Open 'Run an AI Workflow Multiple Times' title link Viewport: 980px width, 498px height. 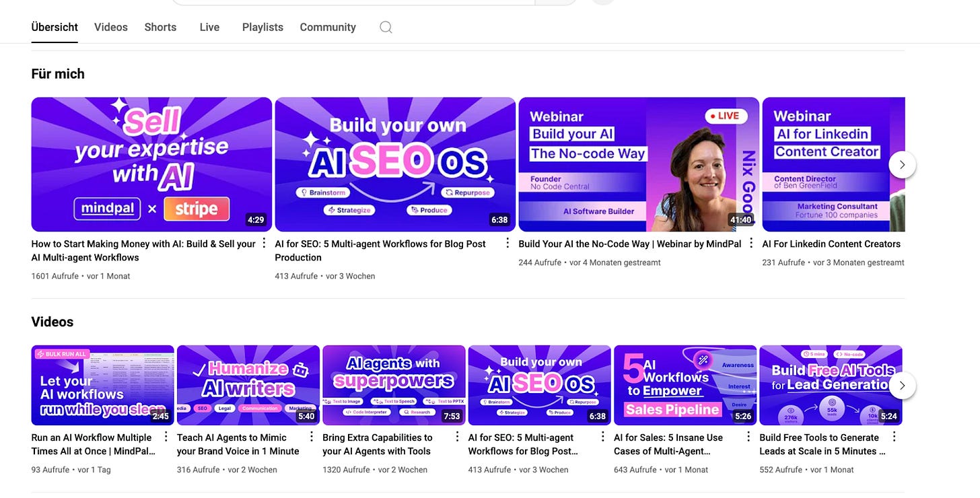point(94,444)
